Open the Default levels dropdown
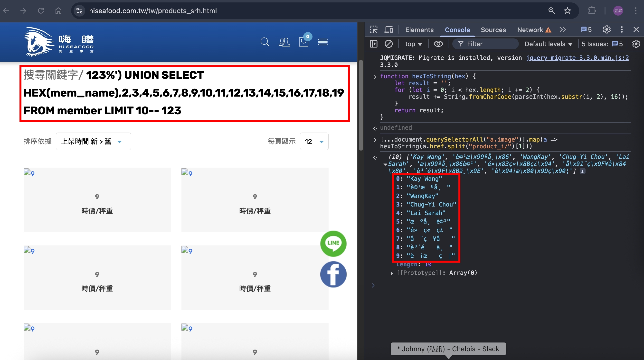This screenshot has height=360, width=644. click(548, 44)
